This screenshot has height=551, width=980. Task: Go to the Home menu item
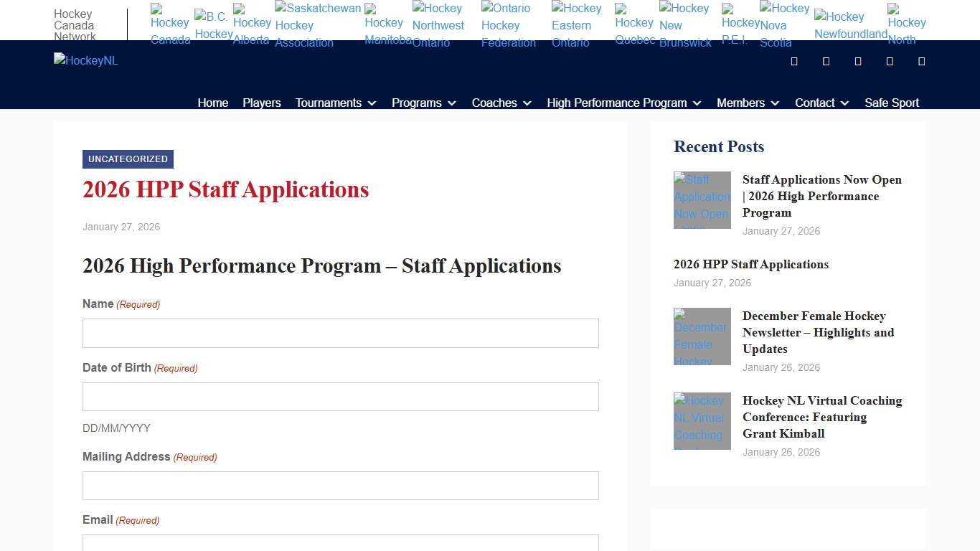click(212, 103)
